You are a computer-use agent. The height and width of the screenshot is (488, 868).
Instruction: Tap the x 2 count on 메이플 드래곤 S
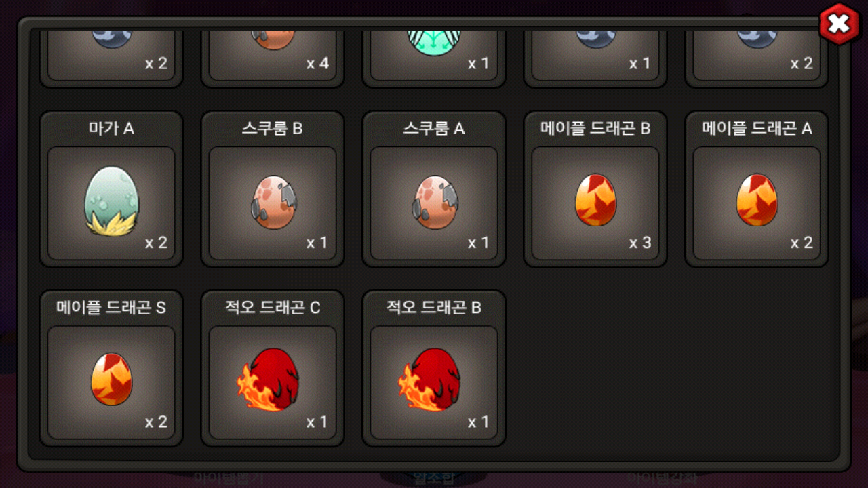(x=156, y=422)
